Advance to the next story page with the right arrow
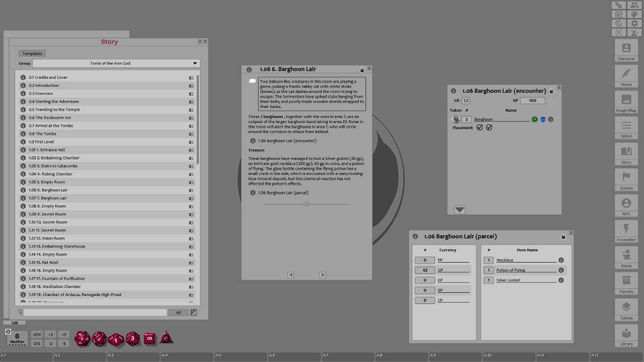Screen dimensions: 644x362 [324, 275]
